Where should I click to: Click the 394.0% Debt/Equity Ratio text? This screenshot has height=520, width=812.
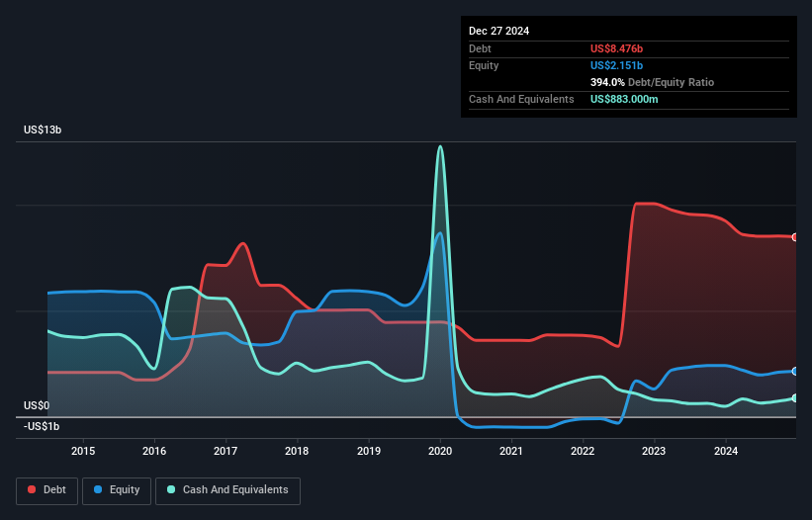pyautogui.click(x=653, y=82)
